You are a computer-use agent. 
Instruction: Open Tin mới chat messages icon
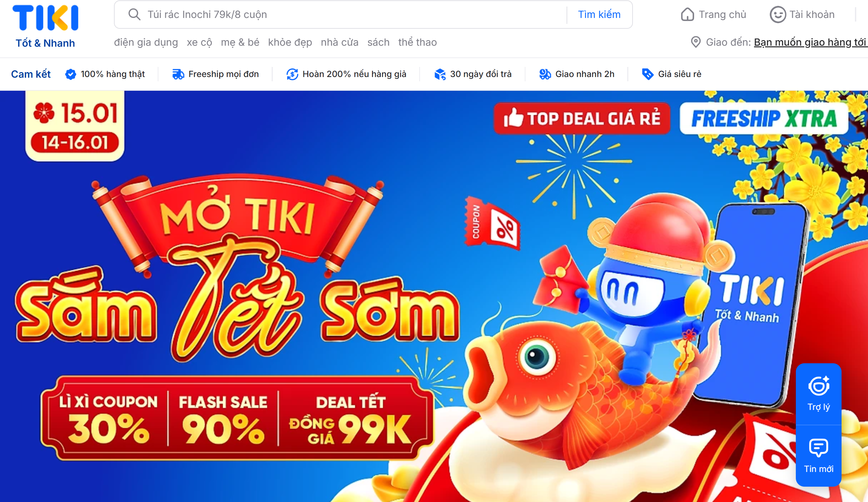coord(818,447)
